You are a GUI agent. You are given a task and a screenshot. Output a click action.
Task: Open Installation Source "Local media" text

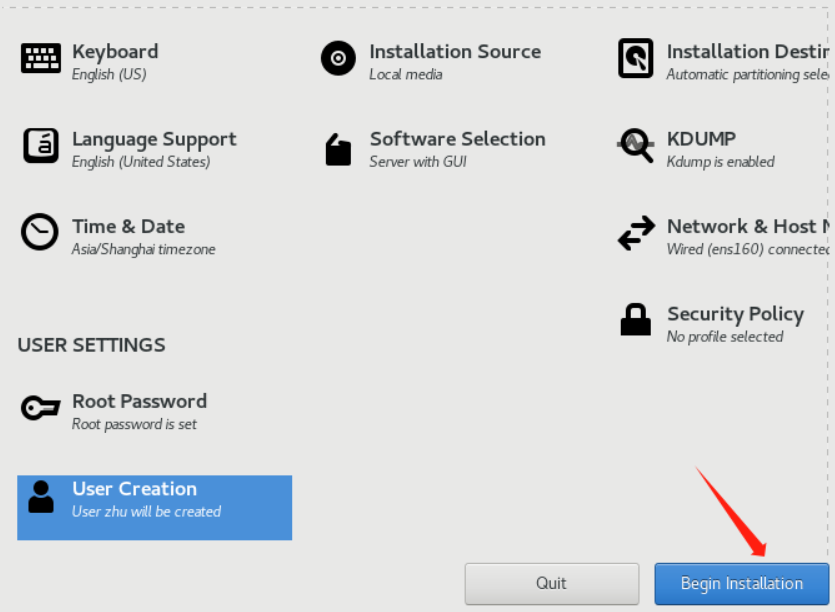405,75
